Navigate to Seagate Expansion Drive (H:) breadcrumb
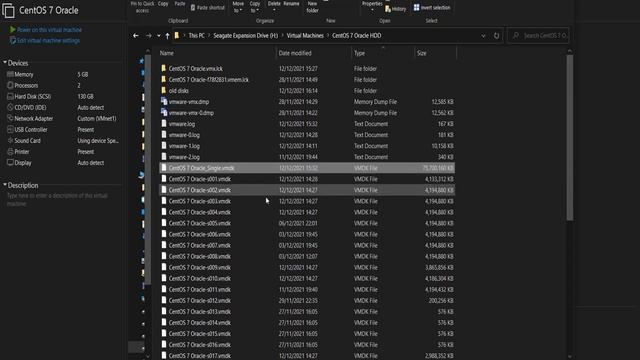 tap(245, 36)
